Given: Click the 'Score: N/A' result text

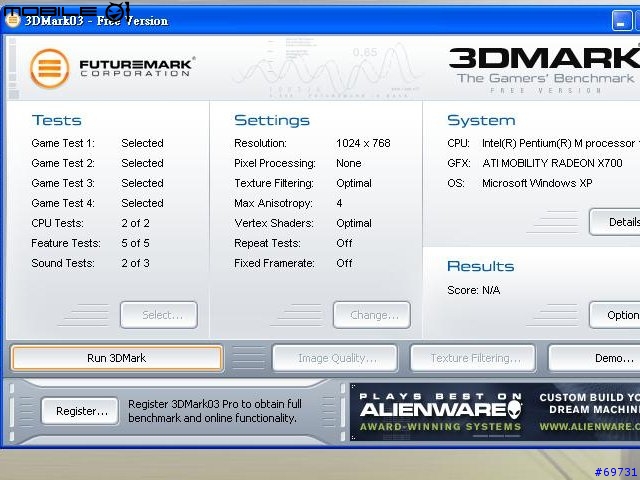Looking at the screenshot, I should tap(473, 290).
